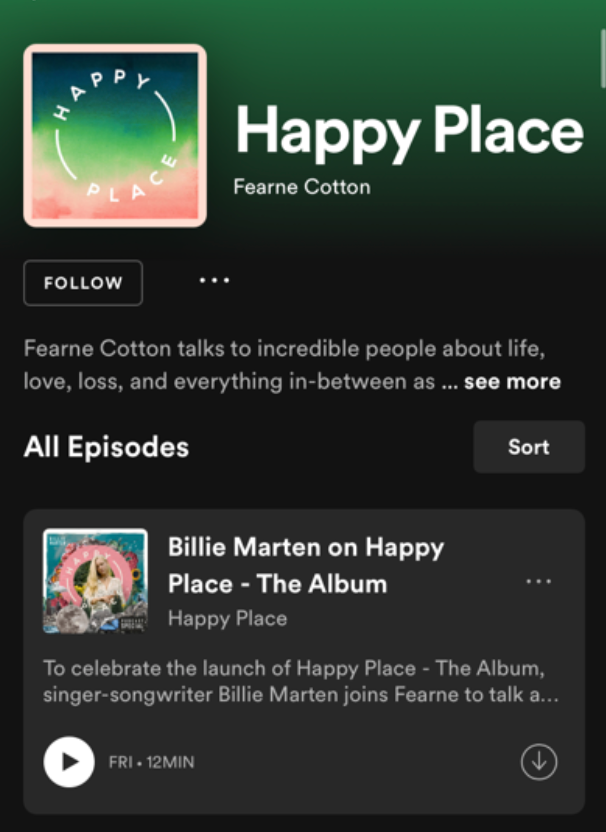The width and height of the screenshot is (606, 832).
Task: Click the Billie Marten episode card background
Action: click(304, 662)
